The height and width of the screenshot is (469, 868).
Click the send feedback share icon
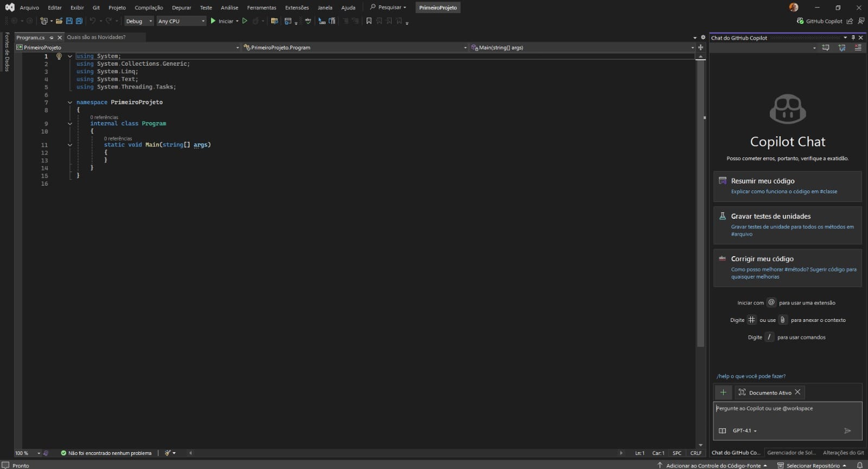click(x=850, y=21)
